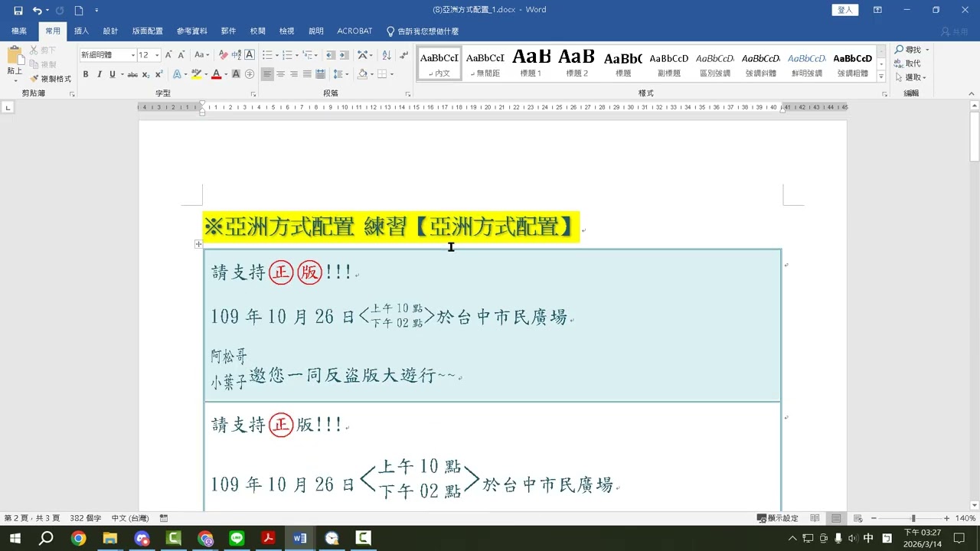Open Chrome from the taskbar
The width and height of the screenshot is (980, 551).
pyautogui.click(x=78, y=538)
